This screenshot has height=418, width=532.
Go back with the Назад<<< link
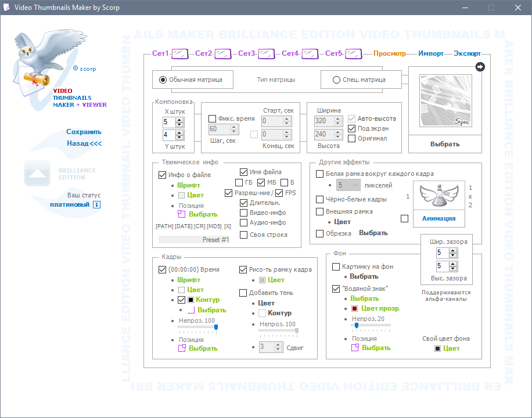(84, 143)
